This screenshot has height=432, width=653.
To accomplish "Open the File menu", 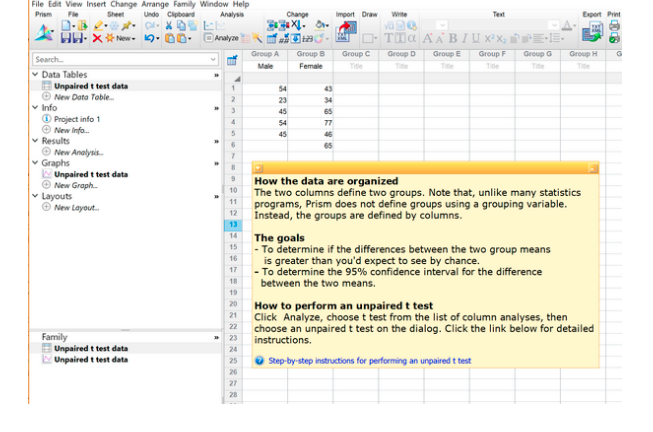I will point(37,4).
